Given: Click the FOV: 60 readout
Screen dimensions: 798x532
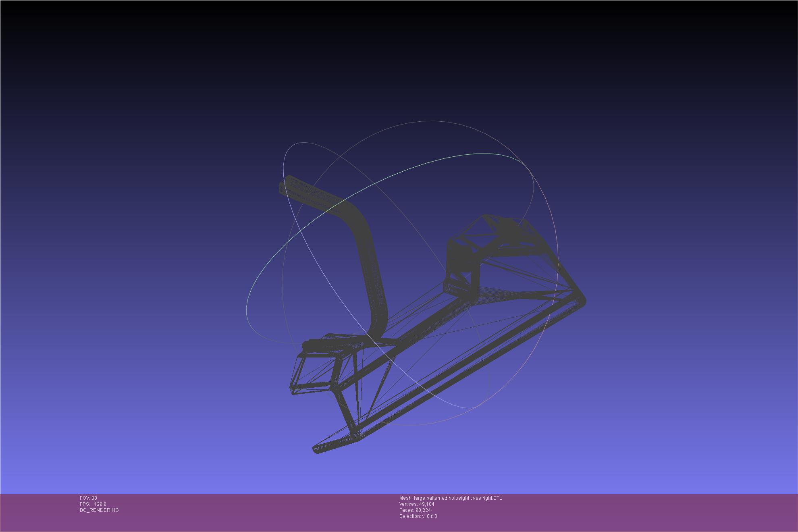Looking at the screenshot, I should pyautogui.click(x=88, y=498).
